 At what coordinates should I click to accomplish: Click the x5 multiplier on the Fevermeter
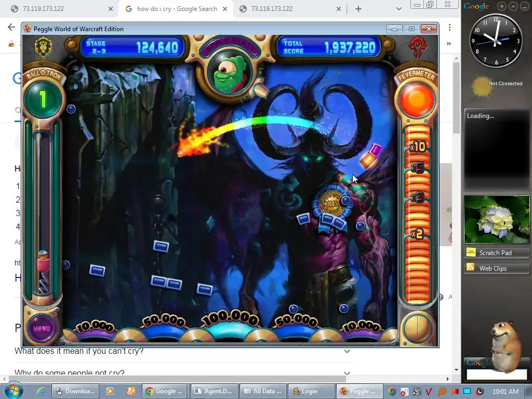tap(417, 168)
